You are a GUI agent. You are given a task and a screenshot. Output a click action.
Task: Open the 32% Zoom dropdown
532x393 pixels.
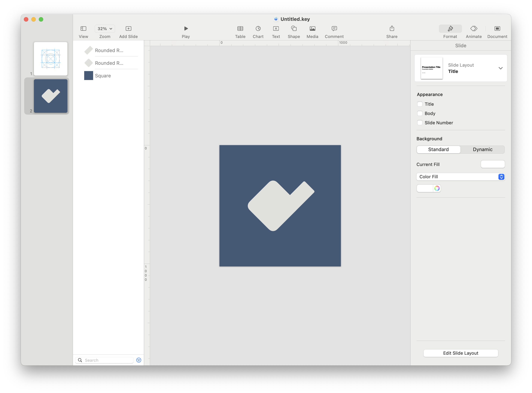coord(105,28)
